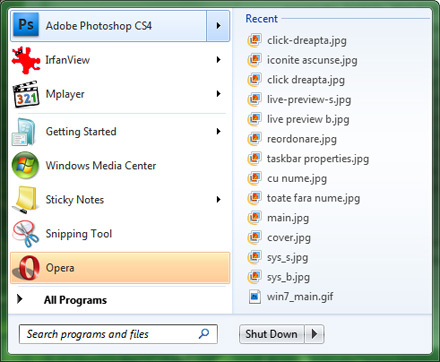This screenshot has height=362, width=440.
Task: Open recent file main.jpg
Action: coord(288,218)
